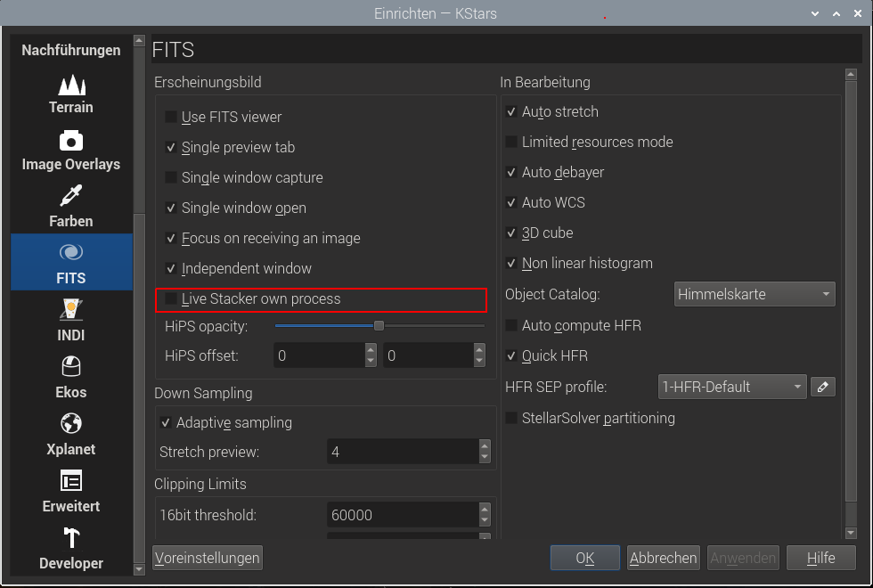Image resolution: width=873 pixels, height=588 pixels.
Task: Decrease 16bit threshold value
Action: coord(485,521)
